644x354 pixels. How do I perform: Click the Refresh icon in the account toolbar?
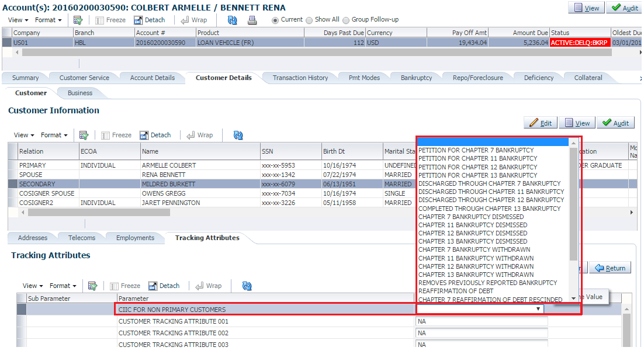[x=233, y=20]
